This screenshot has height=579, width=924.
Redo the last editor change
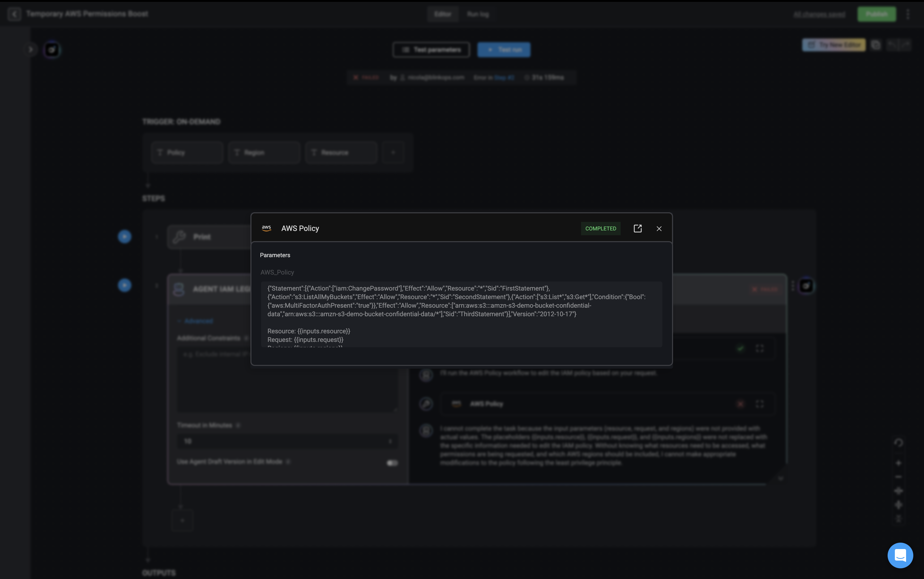pos(905,45)
